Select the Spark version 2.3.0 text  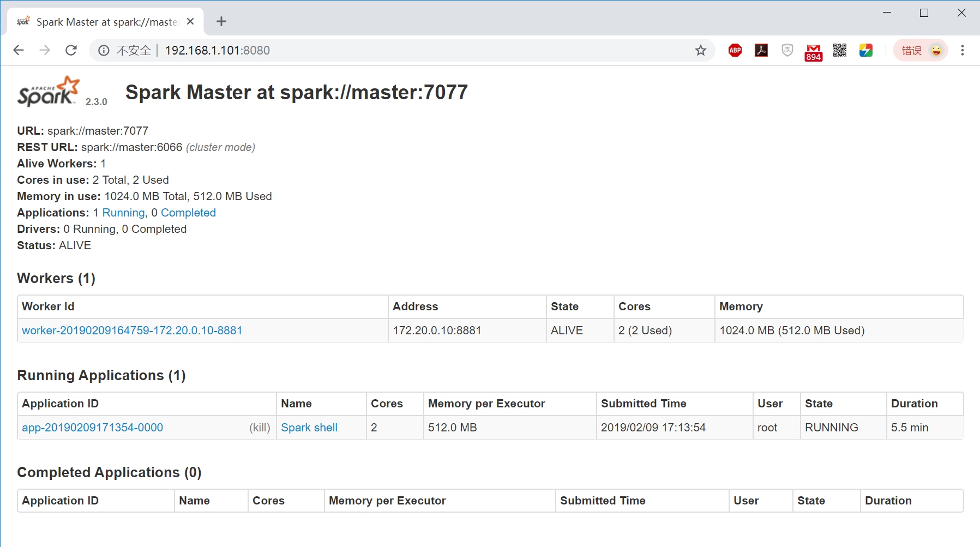point(97,102)
